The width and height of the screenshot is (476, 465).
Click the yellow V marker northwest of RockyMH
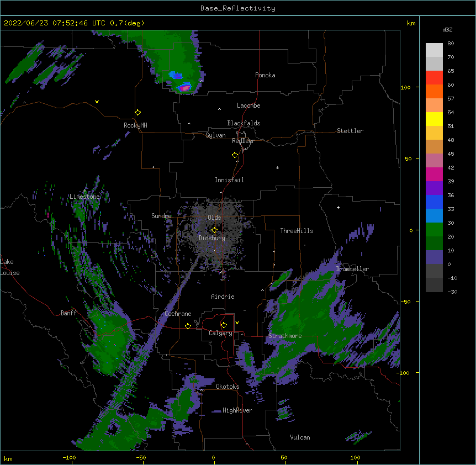[97, 102]
